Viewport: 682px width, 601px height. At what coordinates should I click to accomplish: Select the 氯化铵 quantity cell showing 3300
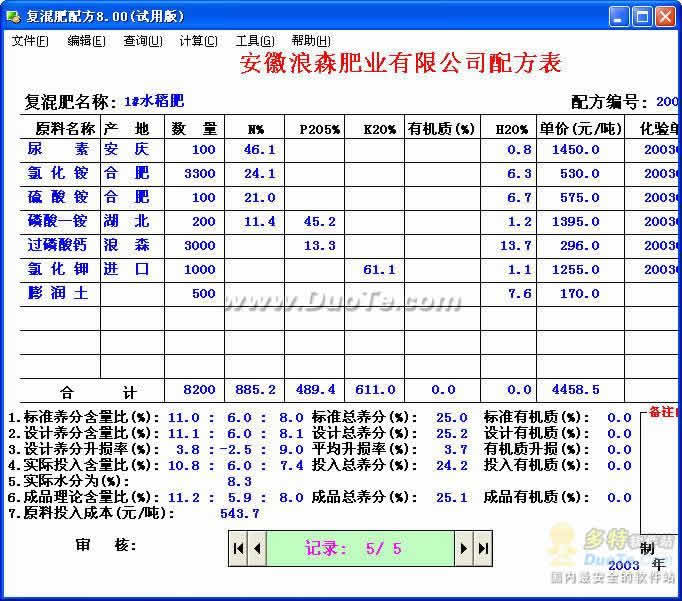[194, 174]
